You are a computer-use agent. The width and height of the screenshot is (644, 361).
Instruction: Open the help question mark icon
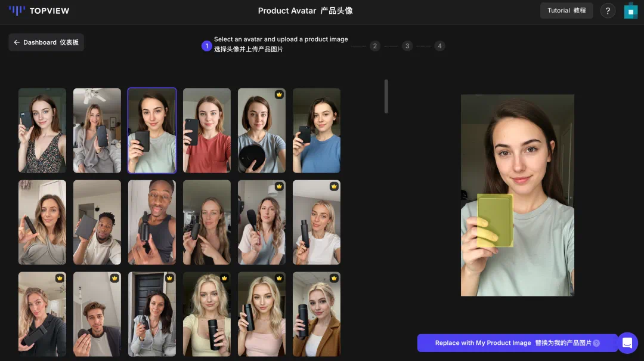click(608, 11)
